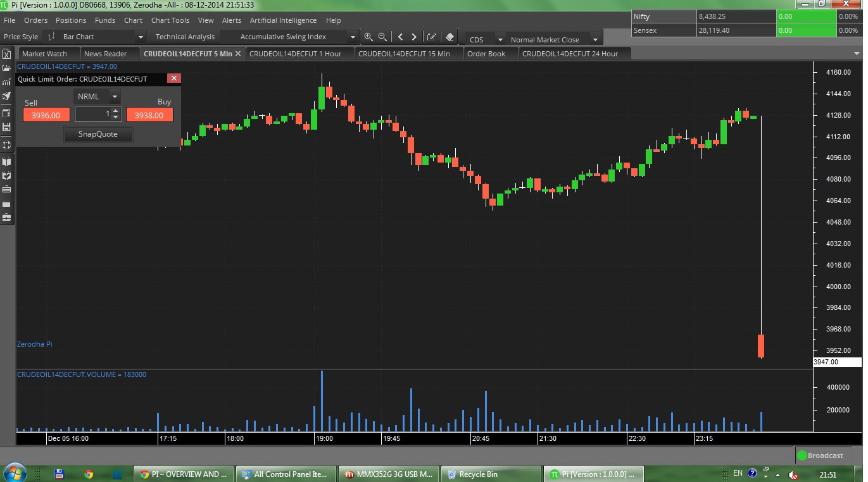The width and height of the screenshot is (868, 482).
Task: Click the rocket icon in left sidebar
Action: 6,96
